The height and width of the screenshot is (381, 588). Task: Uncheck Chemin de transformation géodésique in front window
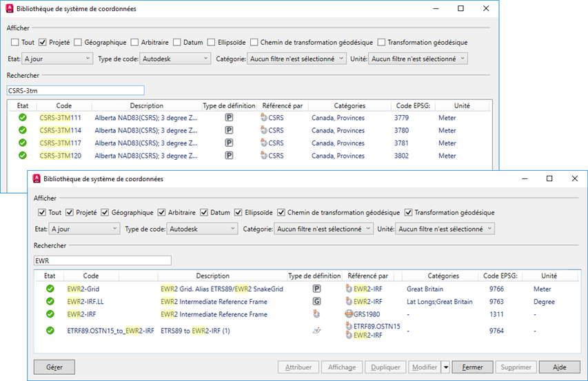(x=281, y=212)
